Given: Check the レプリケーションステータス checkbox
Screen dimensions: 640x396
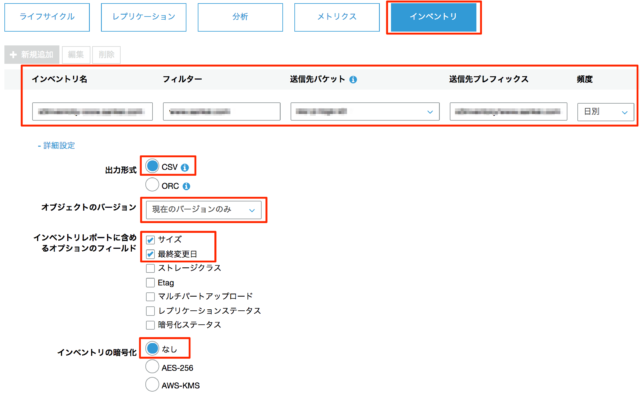Looking at the screenshot, I should coord(150,311).
